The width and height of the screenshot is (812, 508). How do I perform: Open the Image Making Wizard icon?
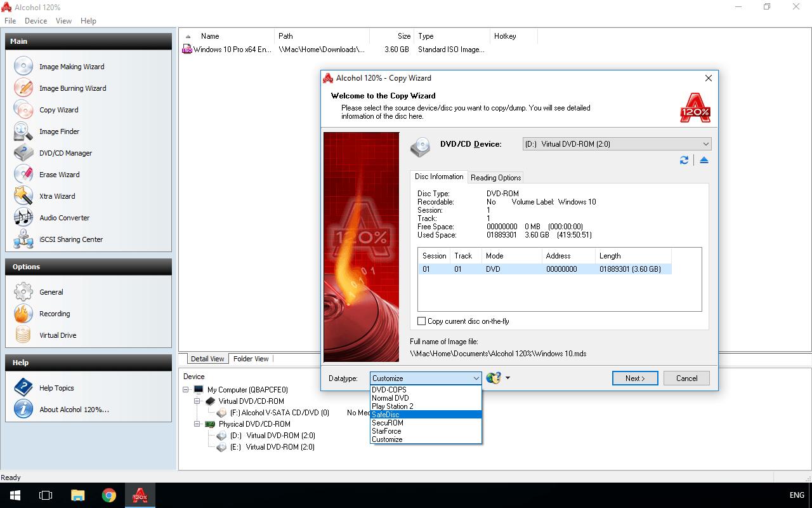(23, 67)
